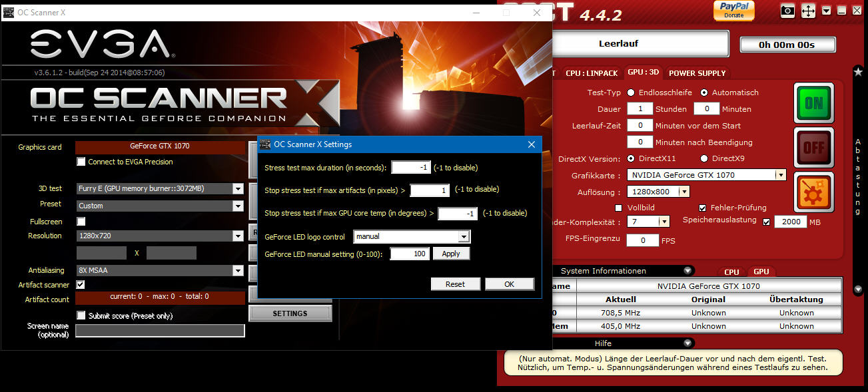The width and height of the screenshot is (868, 392).
Task: Click the round arrow on OCCT side strip
Action: tap(858, 290)
